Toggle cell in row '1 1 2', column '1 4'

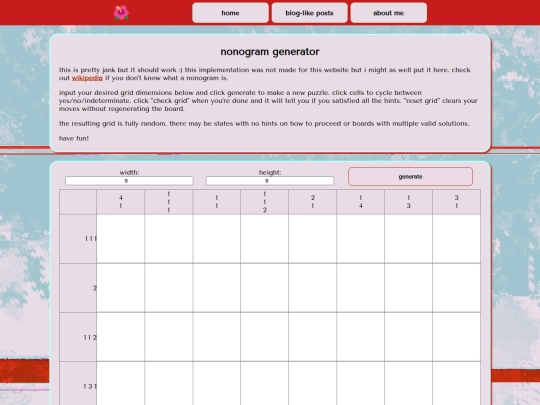tap(361, 337)
